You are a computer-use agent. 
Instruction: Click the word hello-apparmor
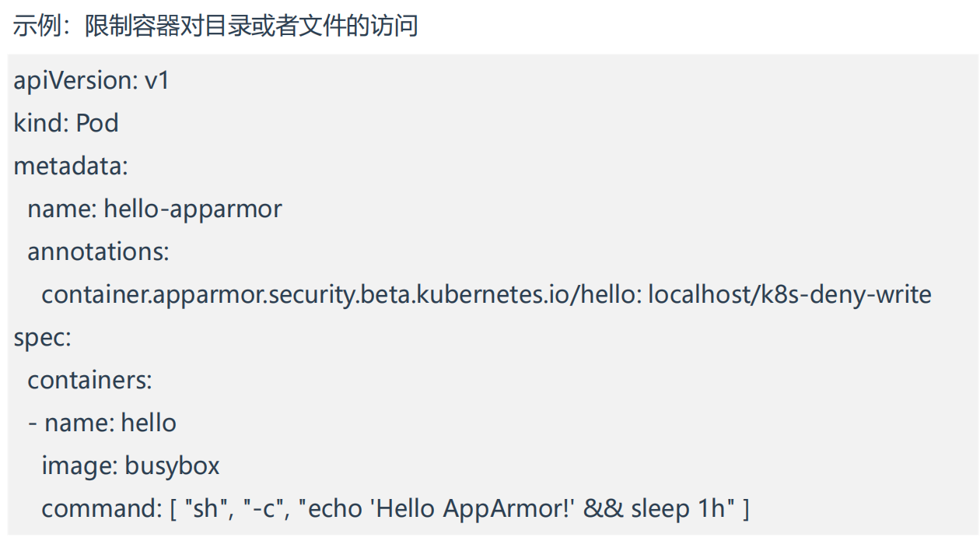coord(193,209)
